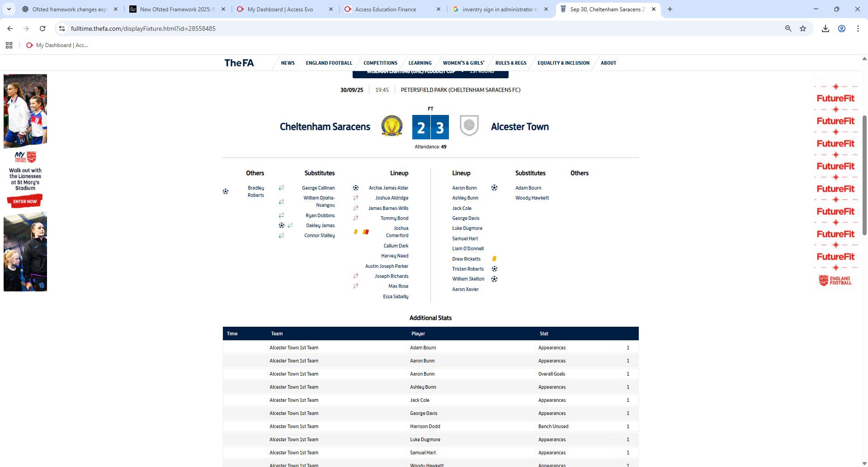Click goal icon beside Archie James Alder
This screenshot has width=868, height=467.
tap(356, 188)
